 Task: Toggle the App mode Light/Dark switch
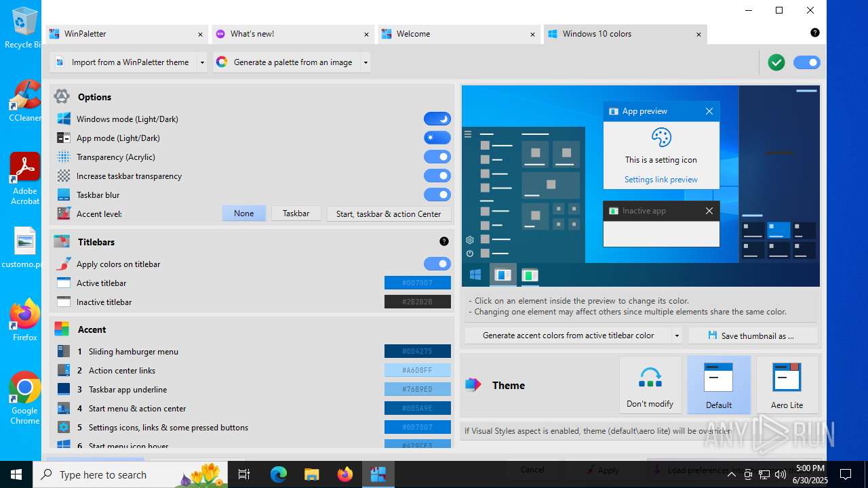[437, 138]
